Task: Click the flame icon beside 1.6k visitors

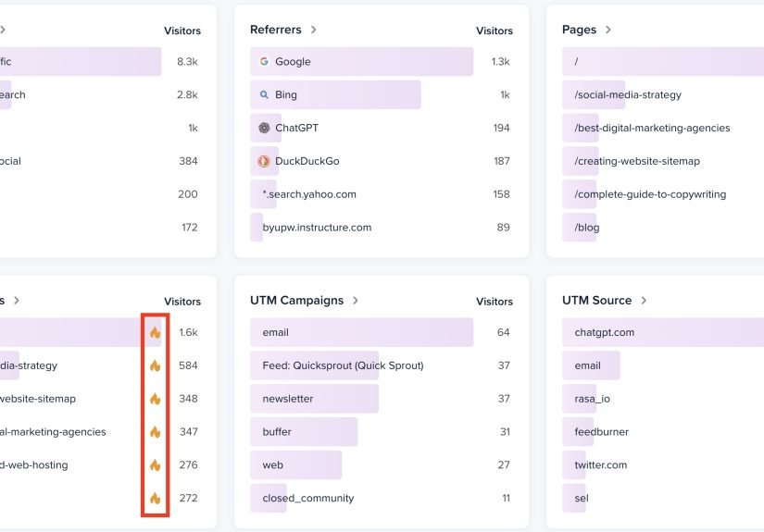Action: tap(155, 332)
